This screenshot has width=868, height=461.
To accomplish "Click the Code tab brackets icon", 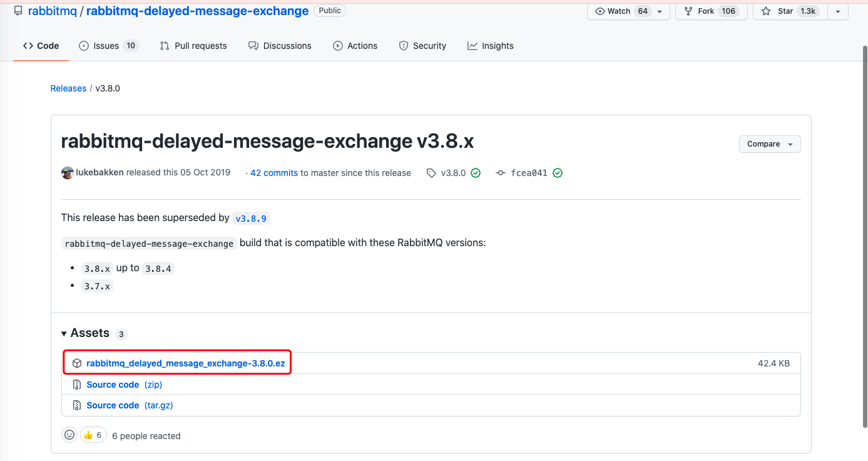I will pyautogui.click(x=28, y=46).
